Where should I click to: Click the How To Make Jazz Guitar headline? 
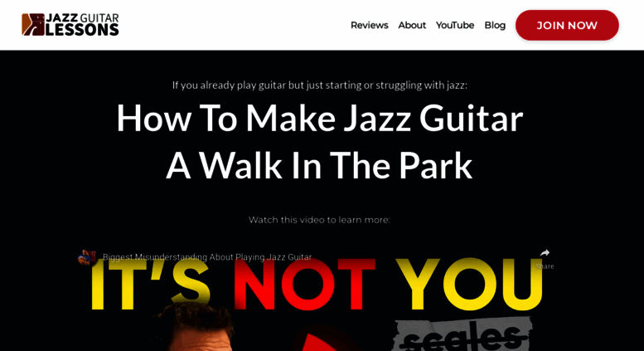(x=320, y=119)
